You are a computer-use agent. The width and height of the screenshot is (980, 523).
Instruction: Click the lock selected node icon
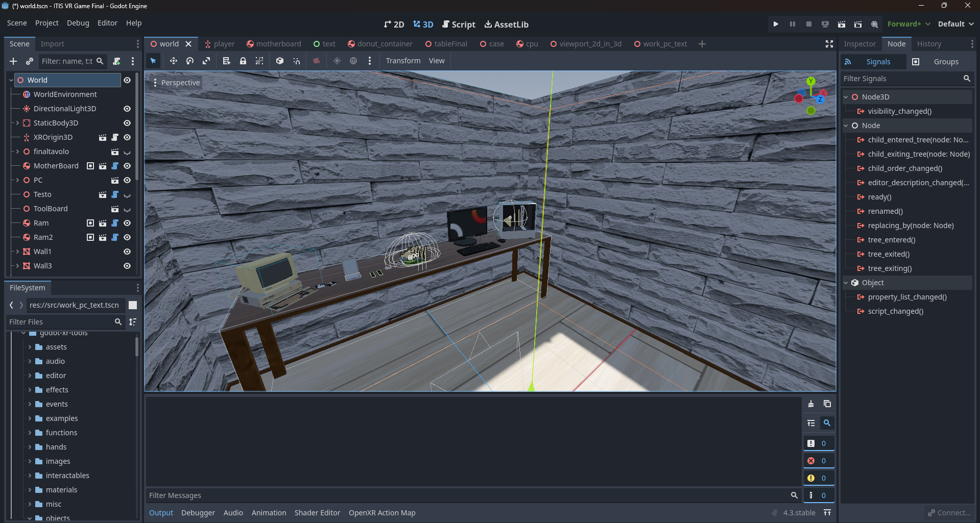click(x=243, y=61)
